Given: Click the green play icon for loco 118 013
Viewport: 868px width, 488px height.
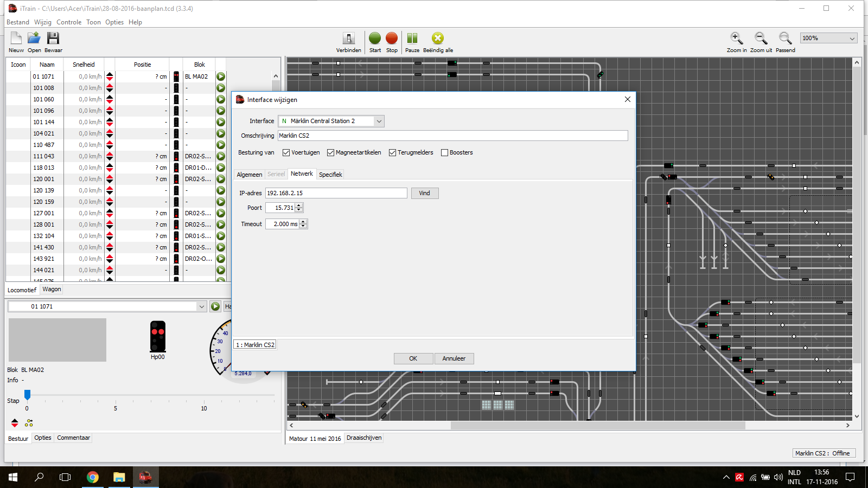Looking at the screenshot, I should (221, 168).
